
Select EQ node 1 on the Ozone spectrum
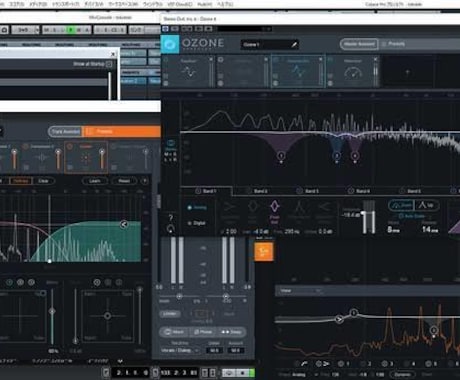tap(281, 155)
